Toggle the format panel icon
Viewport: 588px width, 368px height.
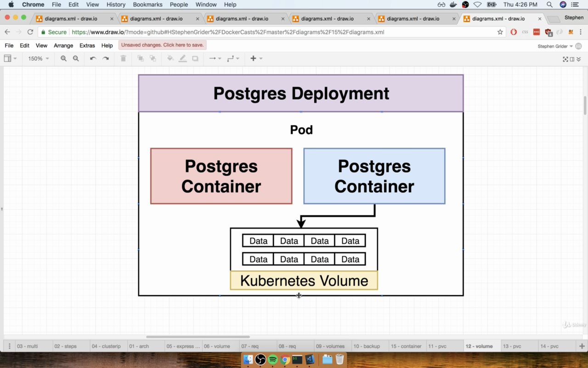[572, 59]
